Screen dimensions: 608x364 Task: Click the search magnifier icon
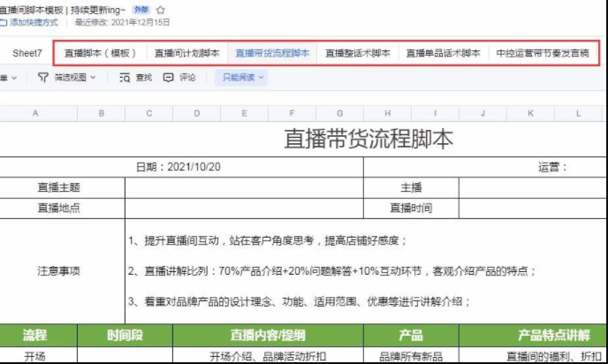125,78
